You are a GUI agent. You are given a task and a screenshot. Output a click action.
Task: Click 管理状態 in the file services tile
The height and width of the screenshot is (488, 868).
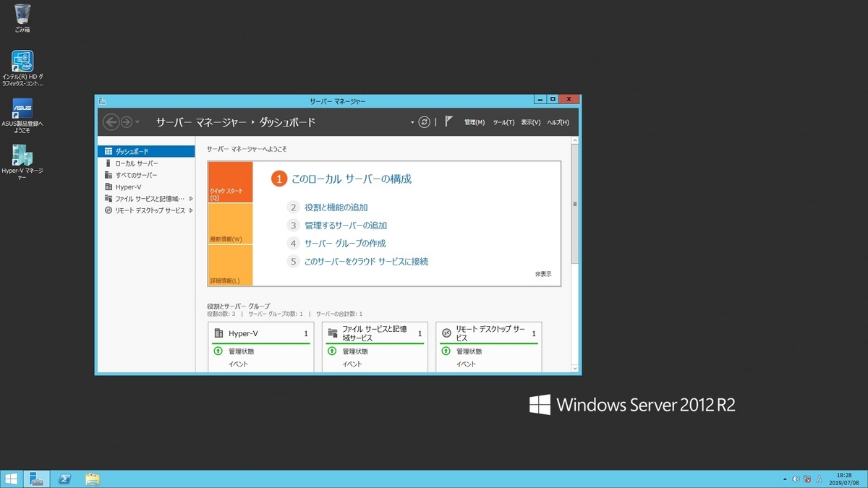coord(354,351)
